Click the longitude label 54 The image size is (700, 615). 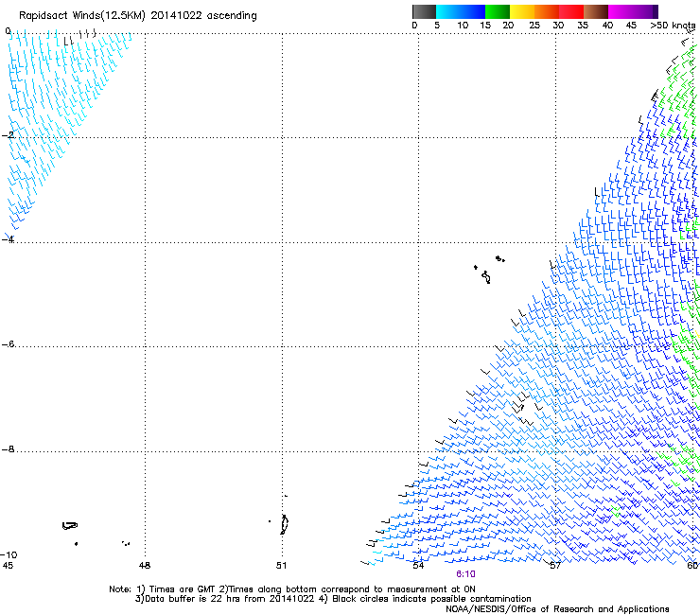(418, 566)
